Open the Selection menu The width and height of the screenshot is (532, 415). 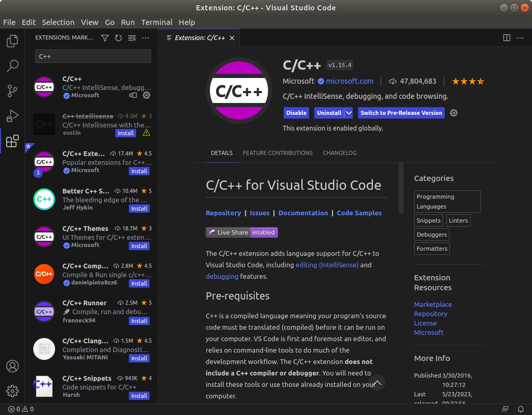[58, 22]
